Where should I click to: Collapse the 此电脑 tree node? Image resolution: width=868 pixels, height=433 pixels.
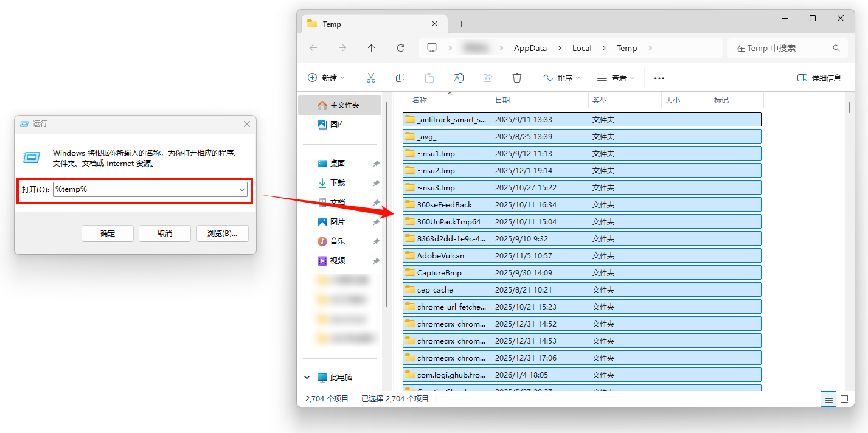[307, 378]
